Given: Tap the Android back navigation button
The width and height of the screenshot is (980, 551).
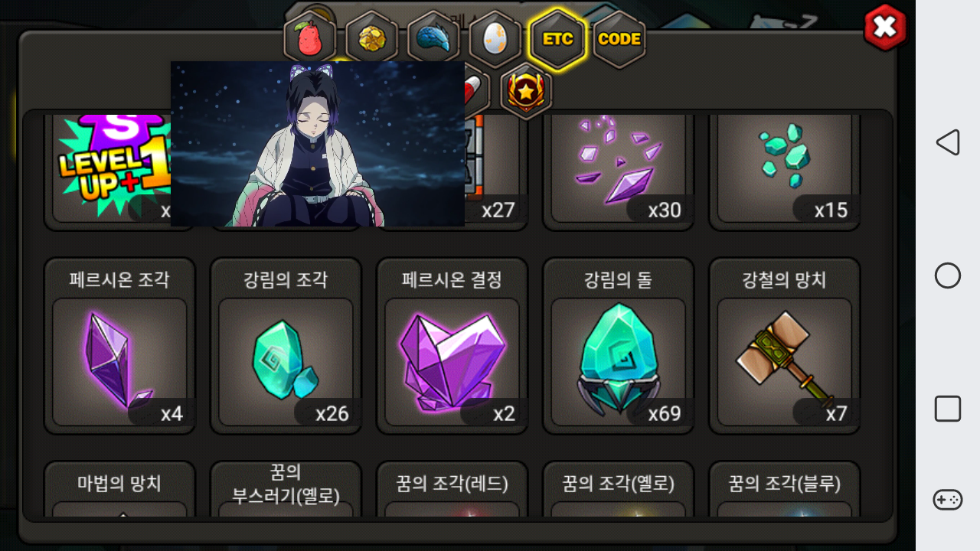Looking at the screenshot, I should point(948,142).
